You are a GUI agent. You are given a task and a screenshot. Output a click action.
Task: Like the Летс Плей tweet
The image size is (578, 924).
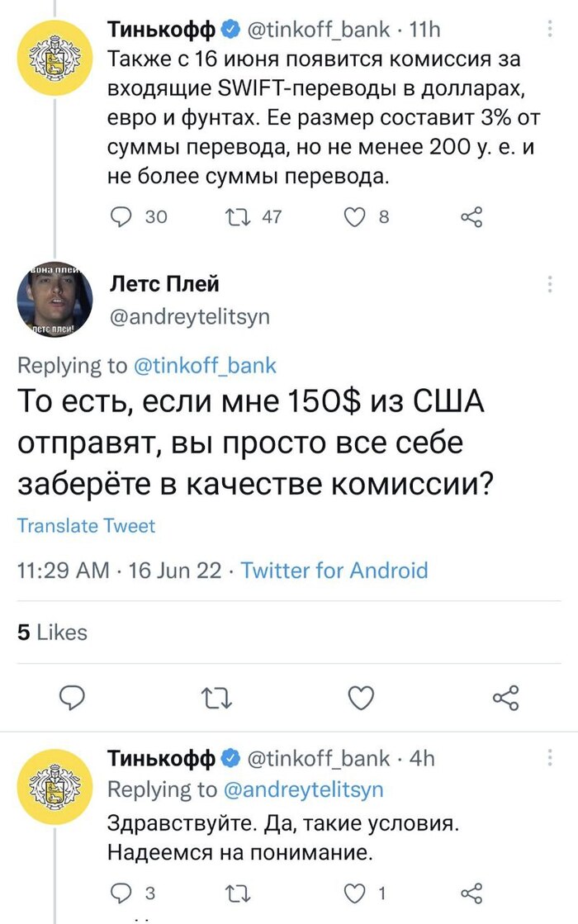point(362,699)
